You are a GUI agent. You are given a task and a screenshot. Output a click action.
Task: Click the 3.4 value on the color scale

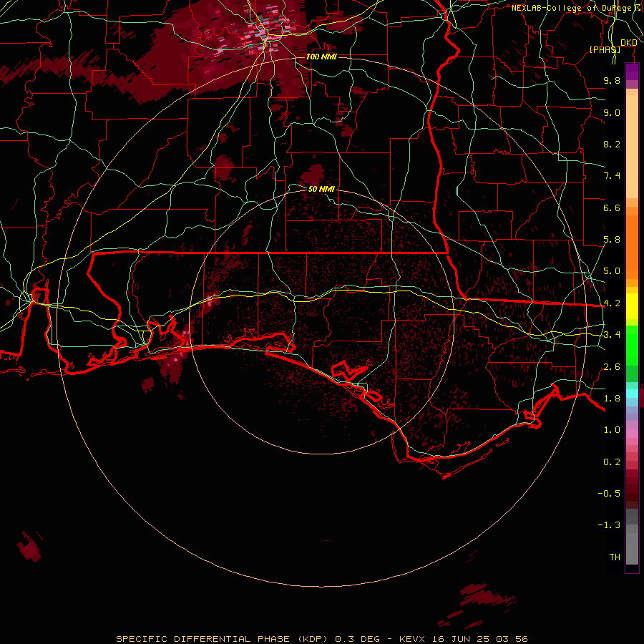click(612, 335)
